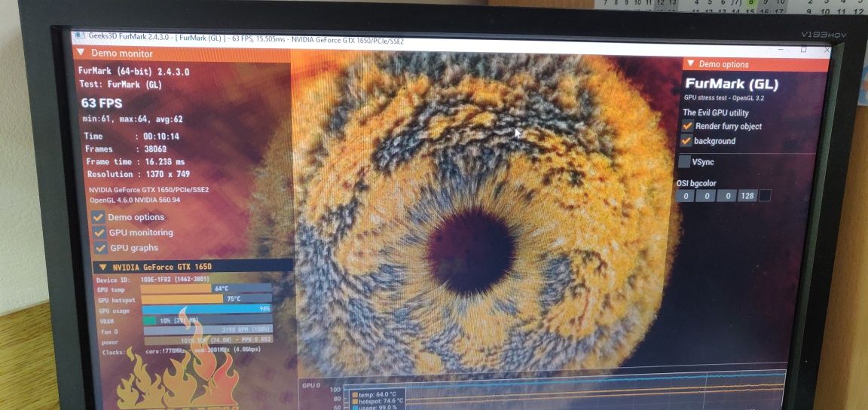Click the Device ID 10DE-1F82 value
The height and width of the screenshot is (410, 868).
(x=176, y=280)
